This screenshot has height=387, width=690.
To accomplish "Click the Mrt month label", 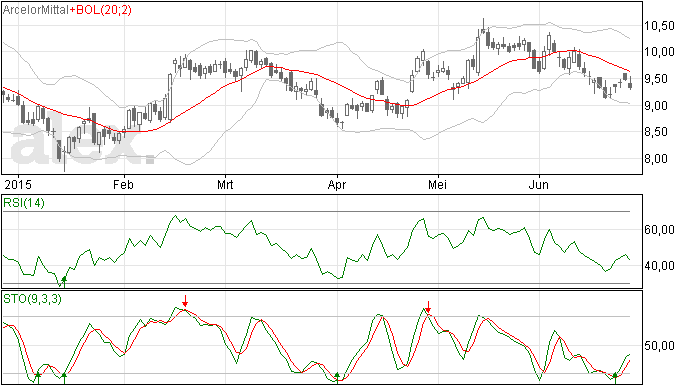I will tap(225, 184).
